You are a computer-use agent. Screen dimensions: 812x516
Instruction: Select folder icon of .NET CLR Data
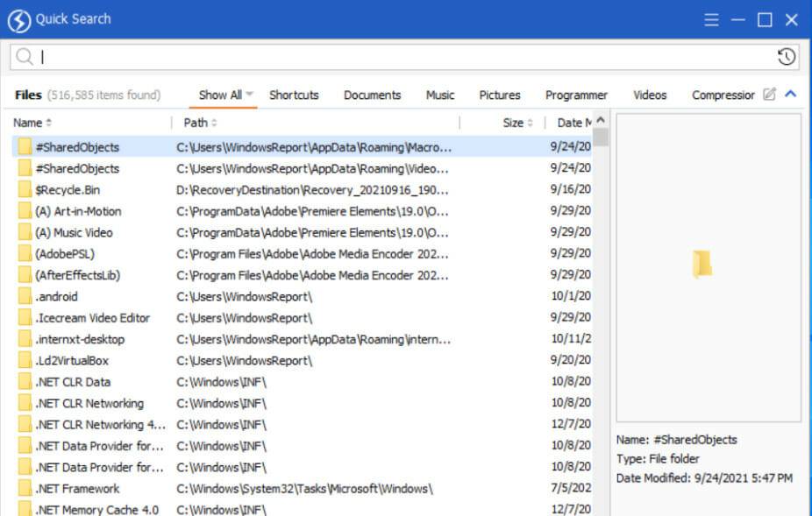pos(25,381)
